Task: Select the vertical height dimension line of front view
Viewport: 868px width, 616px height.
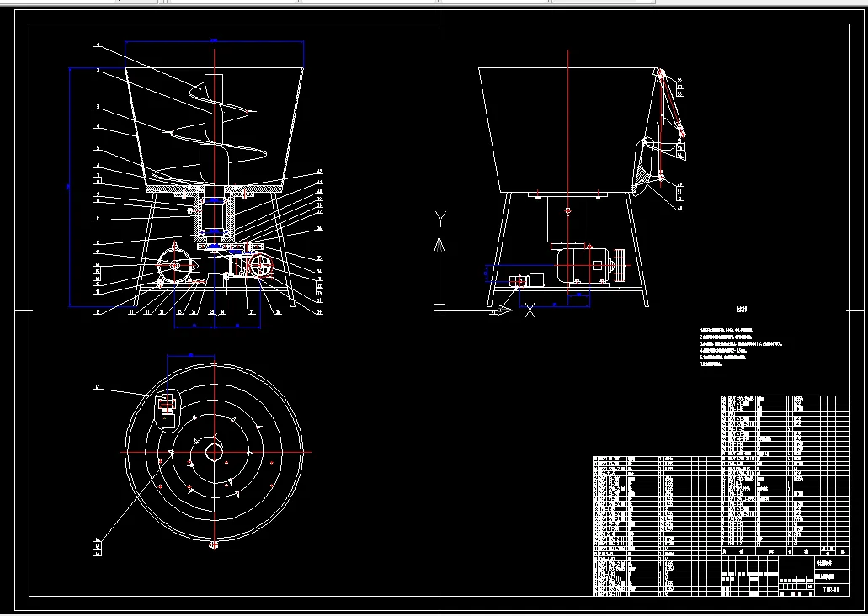Action: pyautogui.click(x=70, y=187)
